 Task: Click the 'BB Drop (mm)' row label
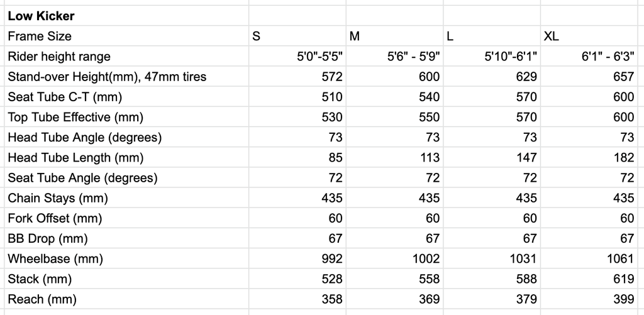(x=48, y=238)
